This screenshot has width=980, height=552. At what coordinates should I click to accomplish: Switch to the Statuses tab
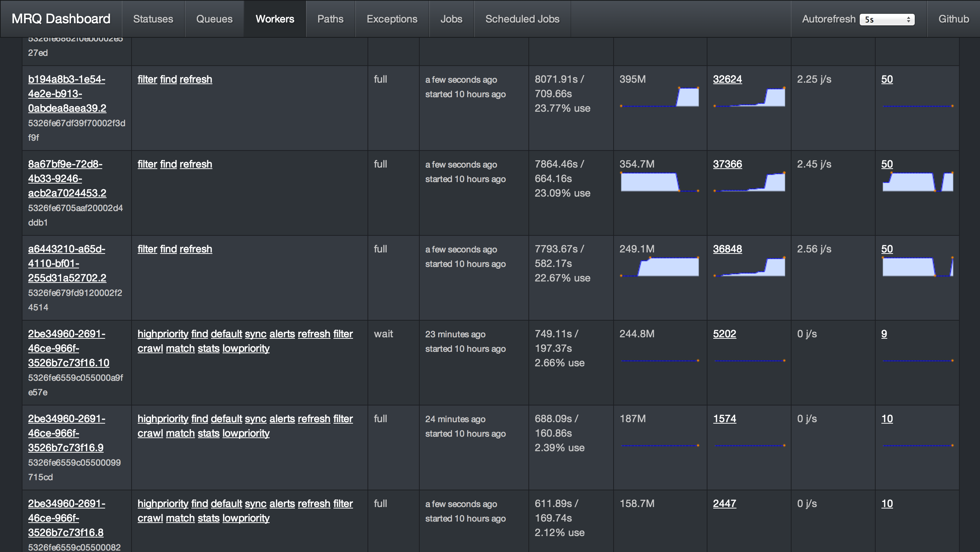153,18
